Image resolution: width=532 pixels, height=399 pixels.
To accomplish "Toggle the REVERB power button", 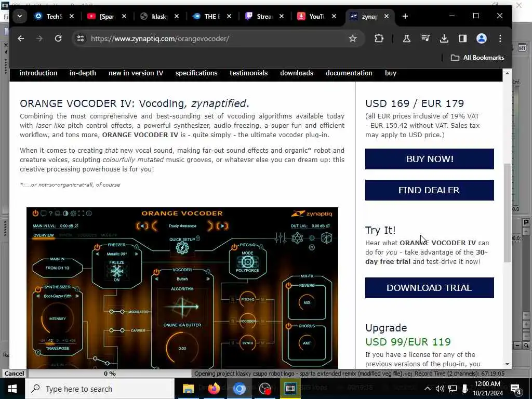I will point(288,286).
